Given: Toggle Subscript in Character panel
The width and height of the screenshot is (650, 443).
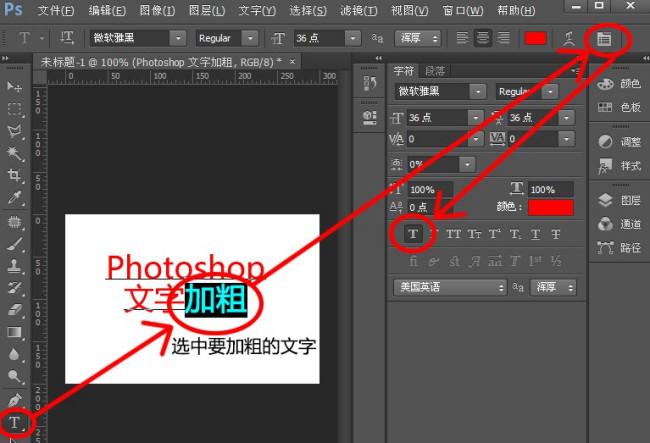Looking at the screenshot, I should coord(515,235).
